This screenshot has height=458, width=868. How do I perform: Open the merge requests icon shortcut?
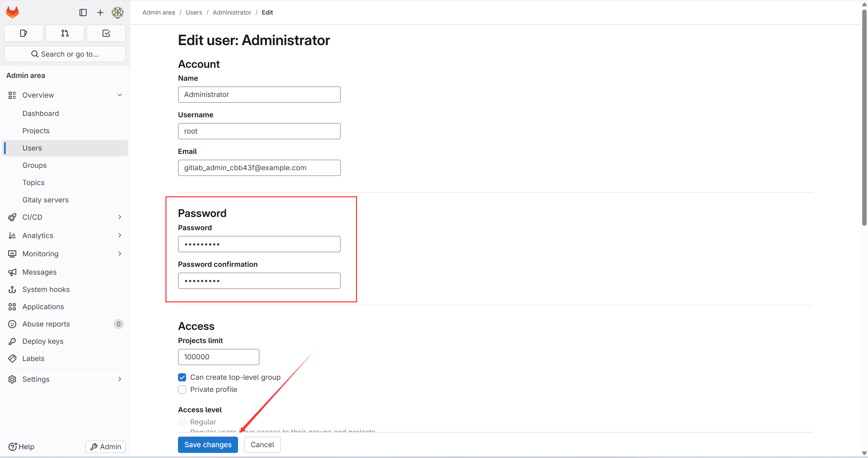65,33
